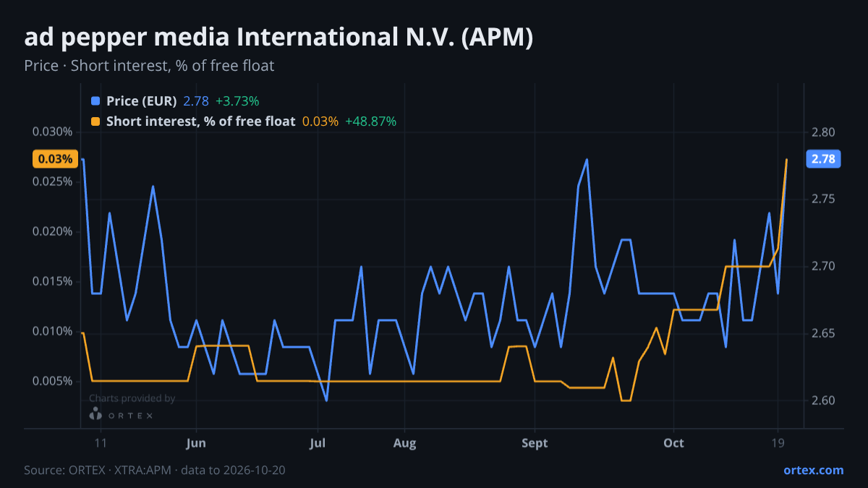Open the ortex.com link
This screenshot has width=868, height=488.
[814, 470]
